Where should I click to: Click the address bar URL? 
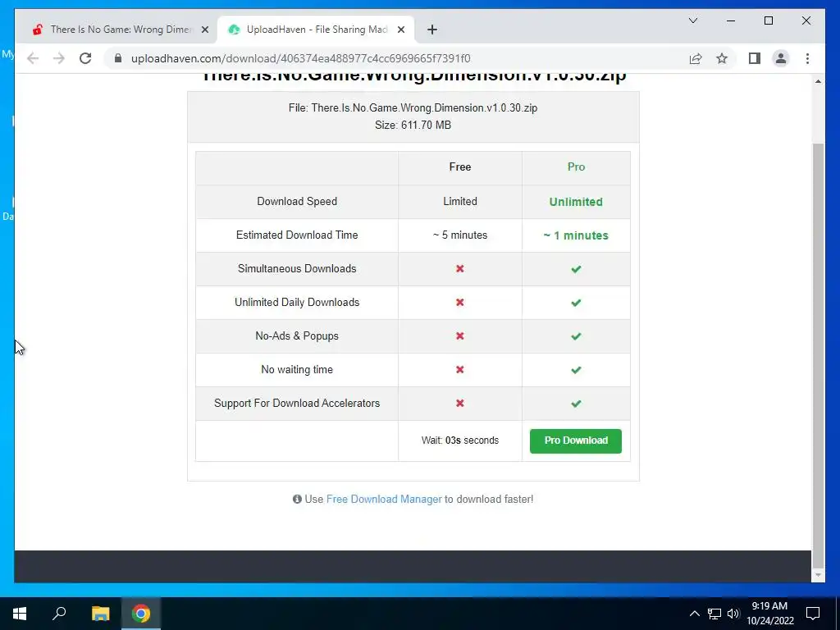tap(300, 58)
